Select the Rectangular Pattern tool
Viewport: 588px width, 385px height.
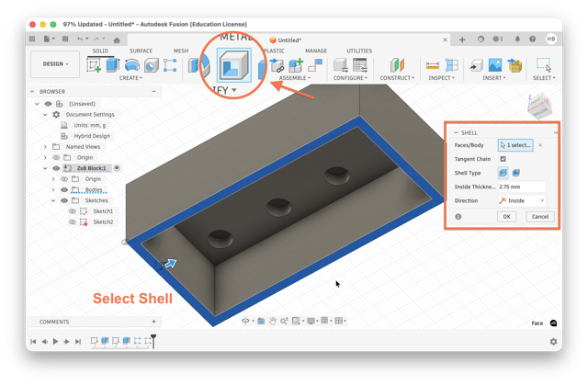(170, 65)
